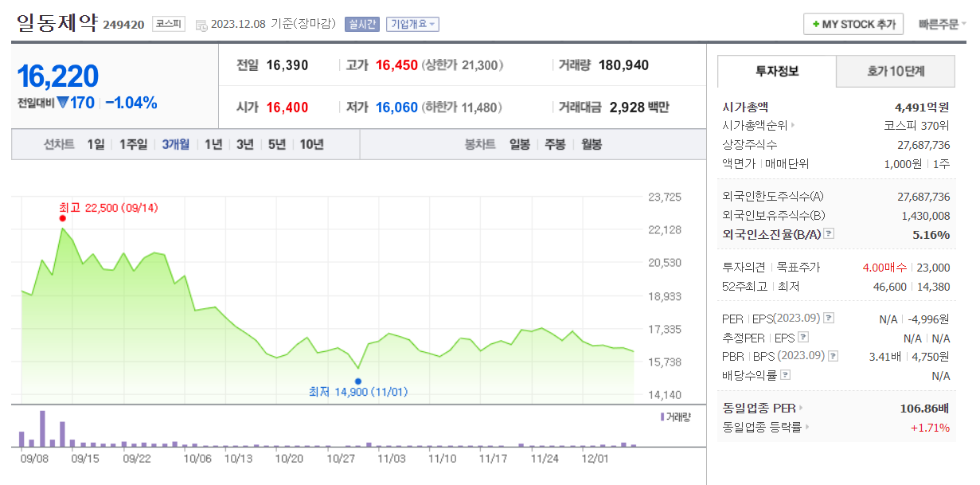Select 3개월 line chart period
Screen dimensions: 980x485
(x=175, y=144)
